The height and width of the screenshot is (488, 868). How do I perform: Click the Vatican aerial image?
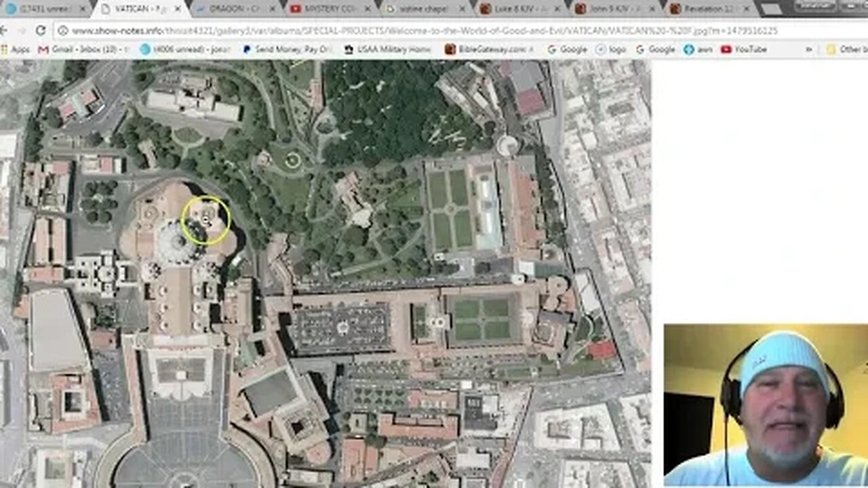point(325,274)
